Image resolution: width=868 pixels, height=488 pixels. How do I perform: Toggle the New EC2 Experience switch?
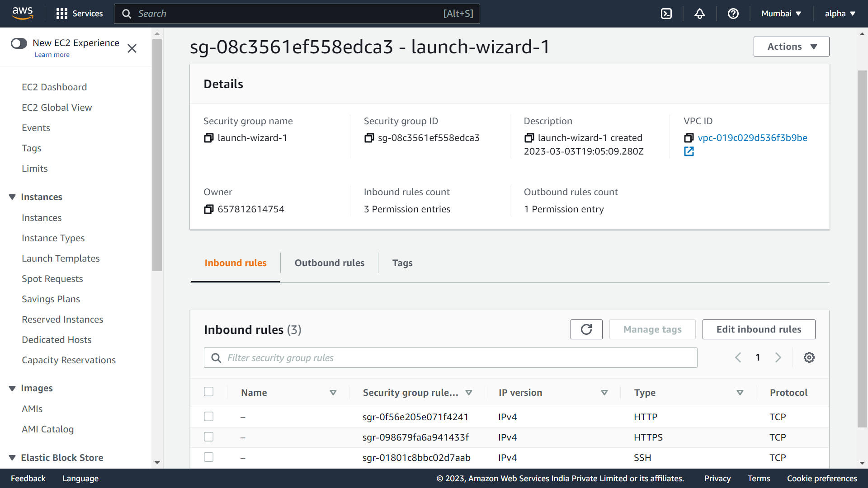[19, 43]
